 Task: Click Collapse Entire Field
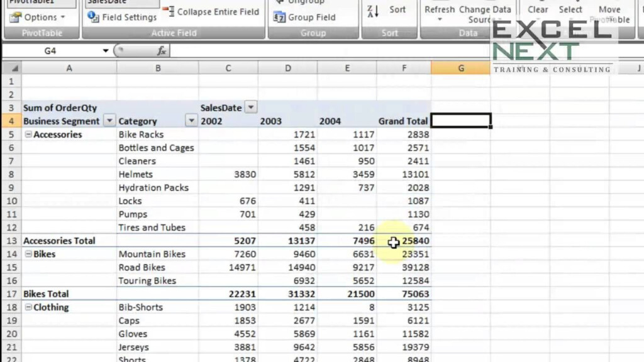coord(211,11)
